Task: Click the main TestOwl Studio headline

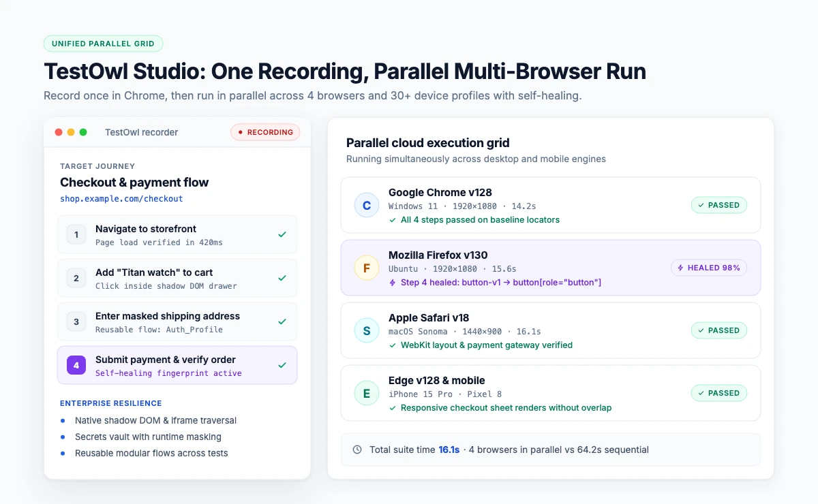Action: pyautogui.click(x=345, y=72)
